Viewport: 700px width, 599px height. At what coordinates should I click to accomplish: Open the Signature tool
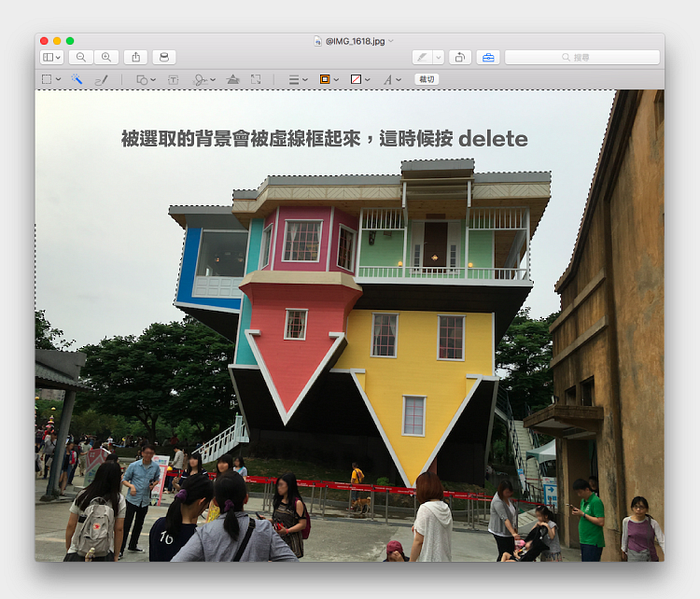[200, 80]
